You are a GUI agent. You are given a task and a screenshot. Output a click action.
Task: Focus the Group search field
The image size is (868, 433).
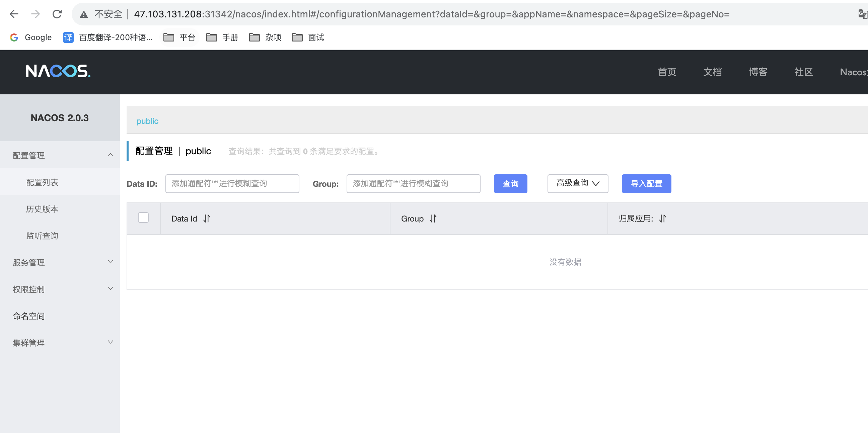pos(414,183)
